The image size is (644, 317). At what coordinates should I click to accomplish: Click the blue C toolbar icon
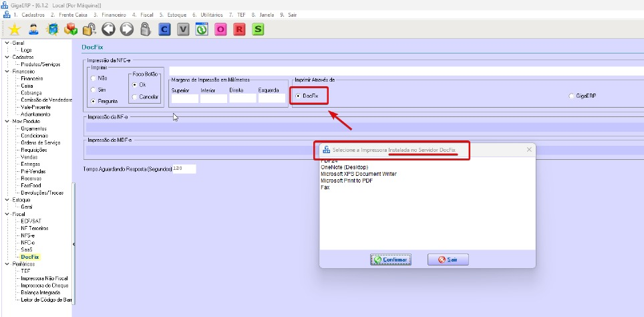point(165,29)
